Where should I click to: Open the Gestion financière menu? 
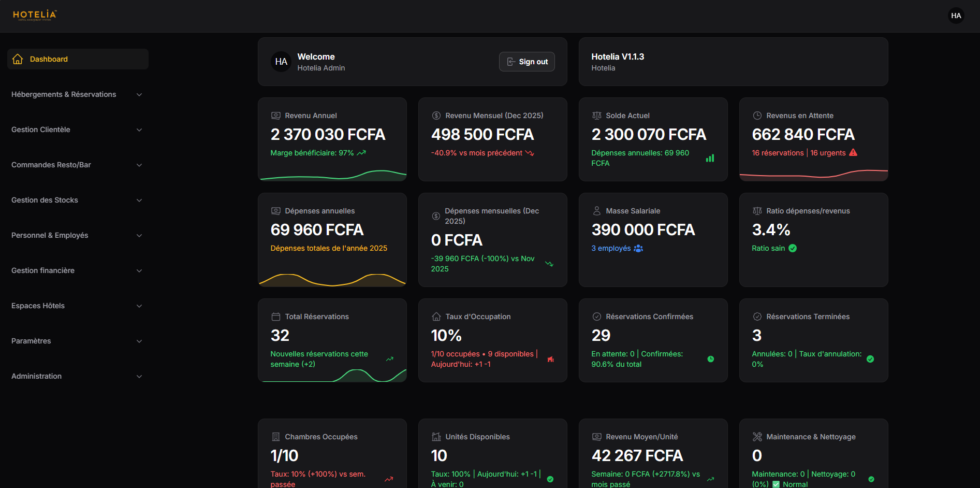43,270
